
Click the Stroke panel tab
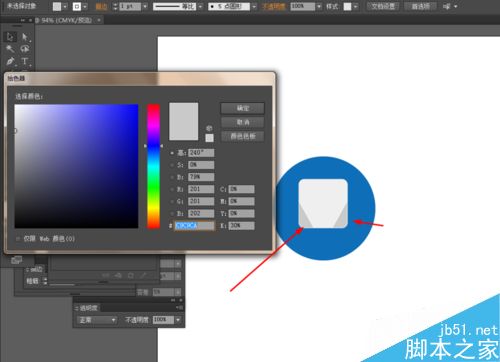pyautogui.click(x=34, y=269)
